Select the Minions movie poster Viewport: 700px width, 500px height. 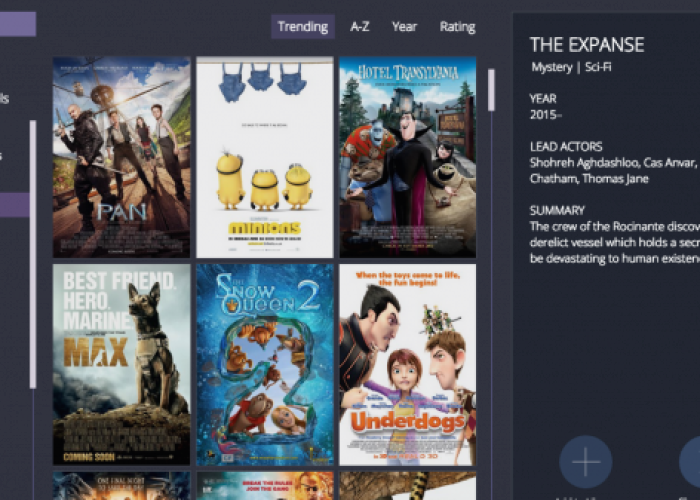click(x=265, y=157)
